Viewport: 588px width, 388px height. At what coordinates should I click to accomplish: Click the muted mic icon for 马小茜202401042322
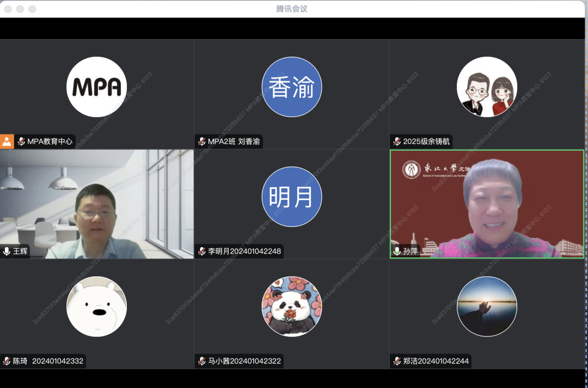202,361
